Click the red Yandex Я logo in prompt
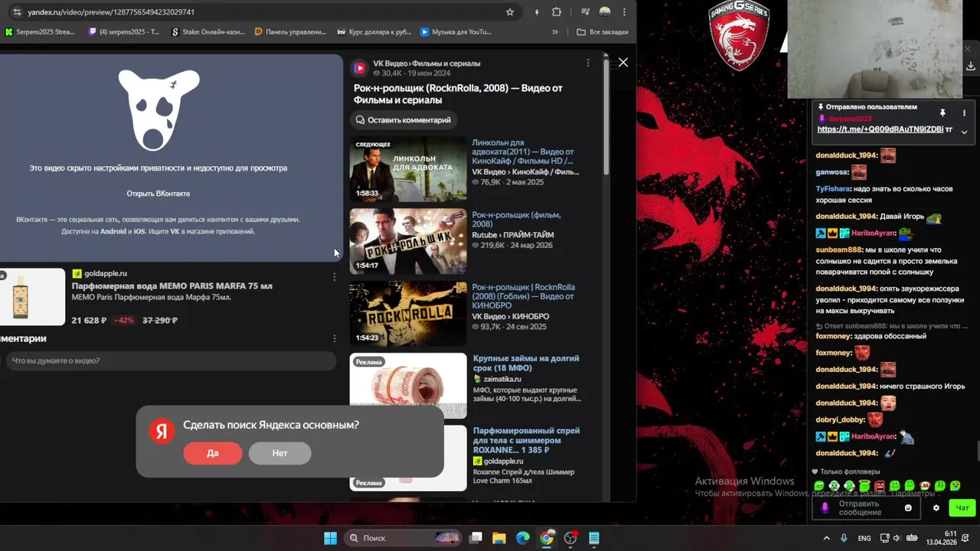 [161, 432]
